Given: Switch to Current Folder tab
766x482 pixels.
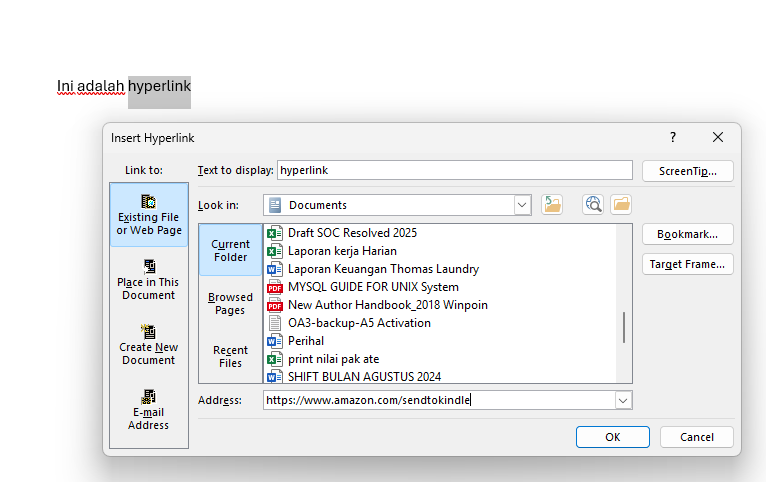Looking at the screenshot, I should (x=230, y=251).
